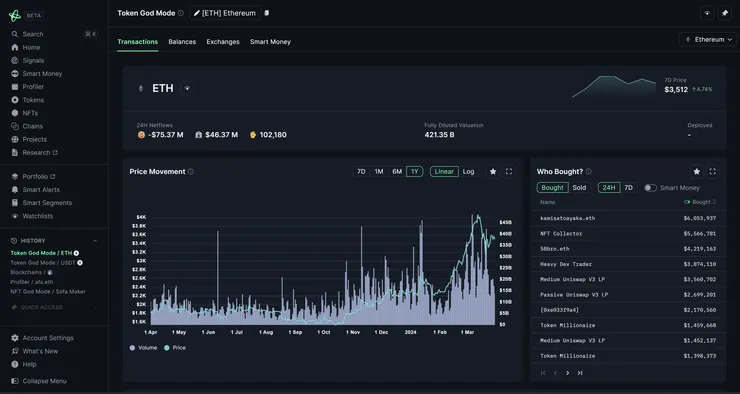Jump to last page of buyers
This screenshot has width=740, height=394.
click(x=580, y=373)
